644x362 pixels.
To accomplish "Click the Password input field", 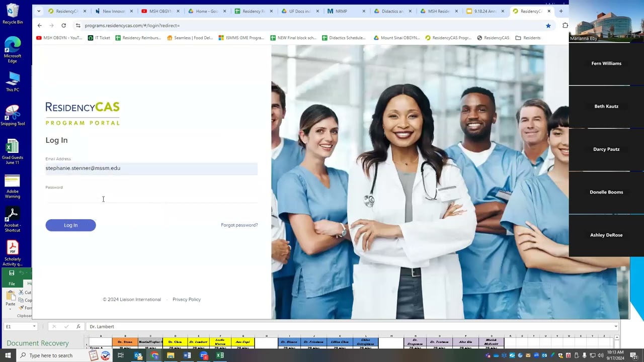I will (x=151, y=197).
